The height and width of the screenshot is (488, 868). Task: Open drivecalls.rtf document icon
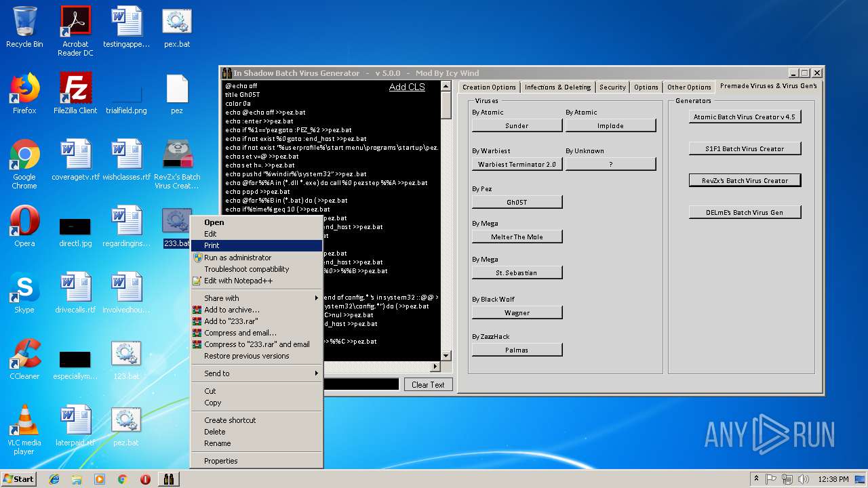pos(75,293)
